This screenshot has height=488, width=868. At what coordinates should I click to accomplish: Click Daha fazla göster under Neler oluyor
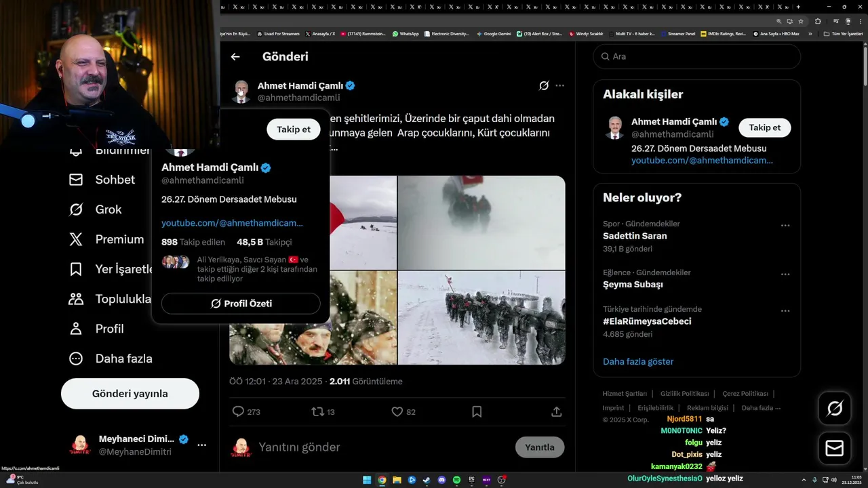pyautogui.click(x=638, y=361)
